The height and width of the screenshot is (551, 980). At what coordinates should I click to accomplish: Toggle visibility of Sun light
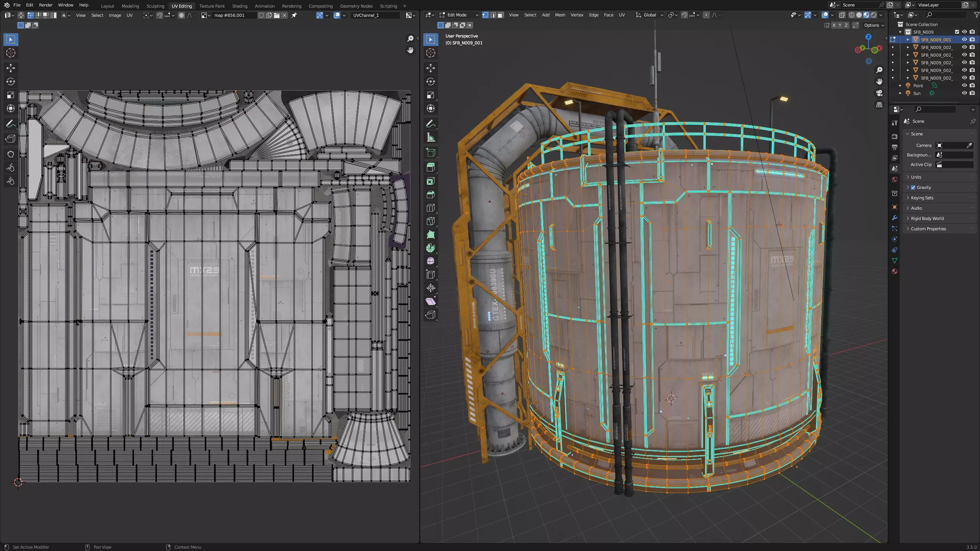[964, 93]
